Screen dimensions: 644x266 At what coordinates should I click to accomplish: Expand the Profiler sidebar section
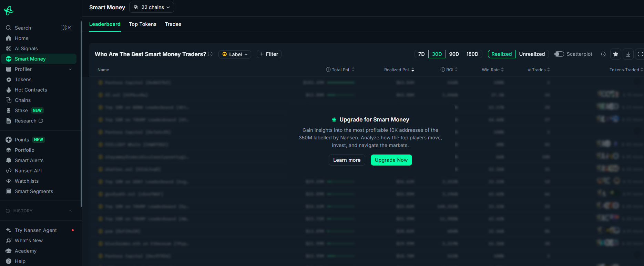[70, 69]
